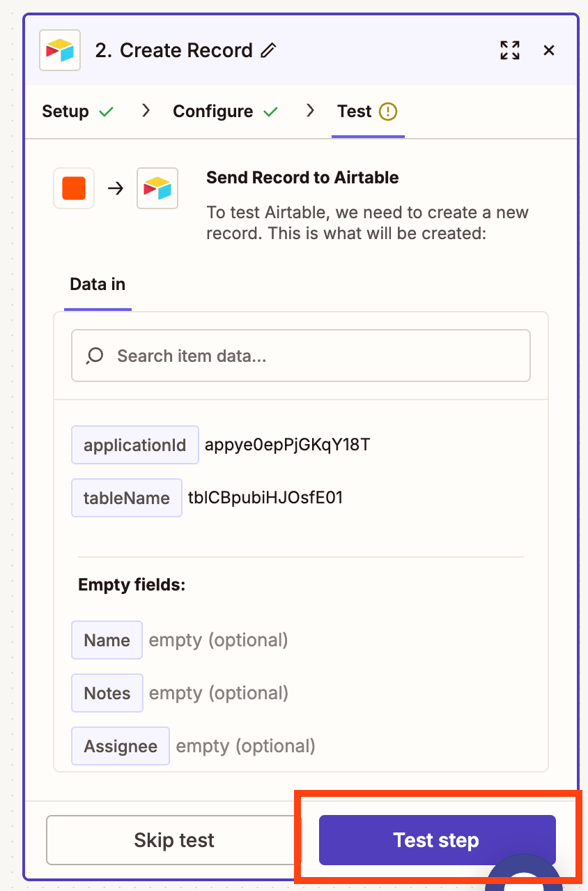
Task: Click the Airtable logo in the step header
Action: 60,50
